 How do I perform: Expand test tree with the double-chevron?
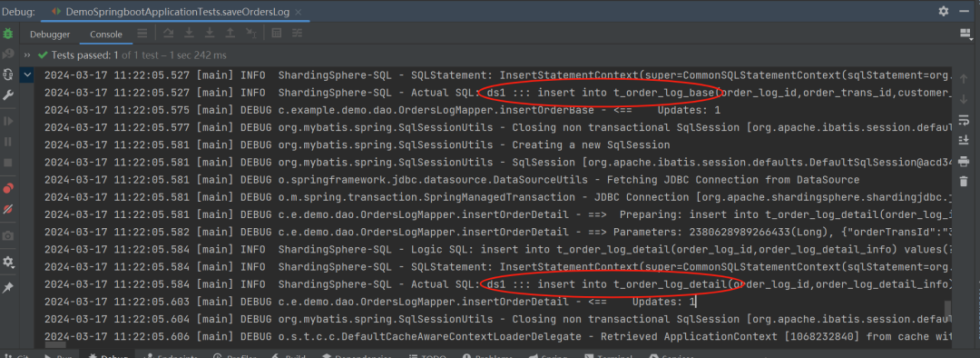point(27,55)
